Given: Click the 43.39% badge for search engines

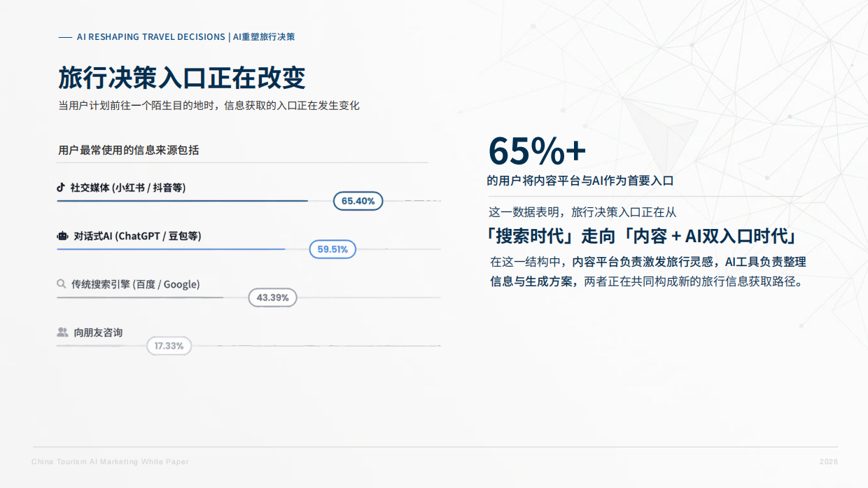Looking at the screenshot, I should 272,298.
